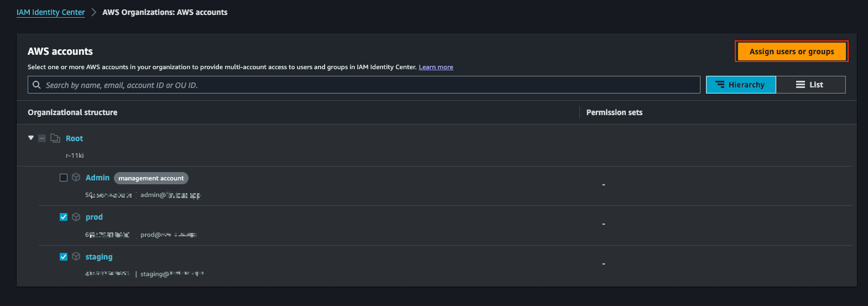The height and width of the screenshot is (306, 868).
Task: Open the staging account link
Action: pos(99,257)
